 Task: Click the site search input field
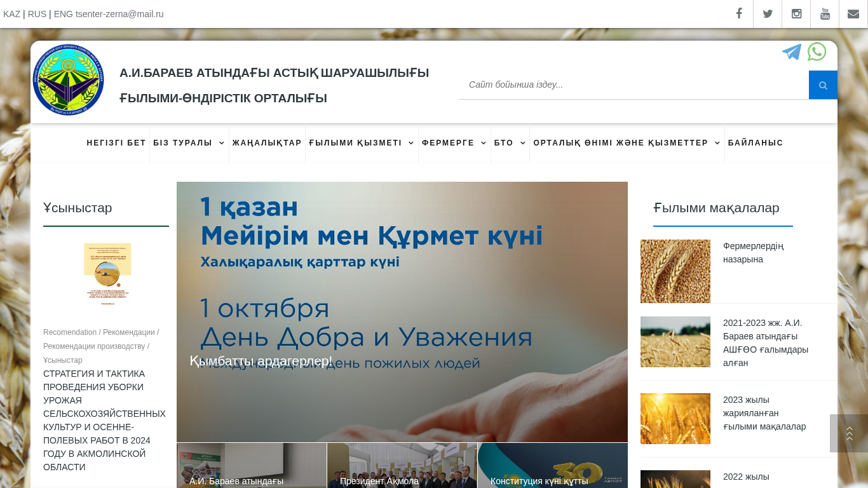[x=634, y=85]
